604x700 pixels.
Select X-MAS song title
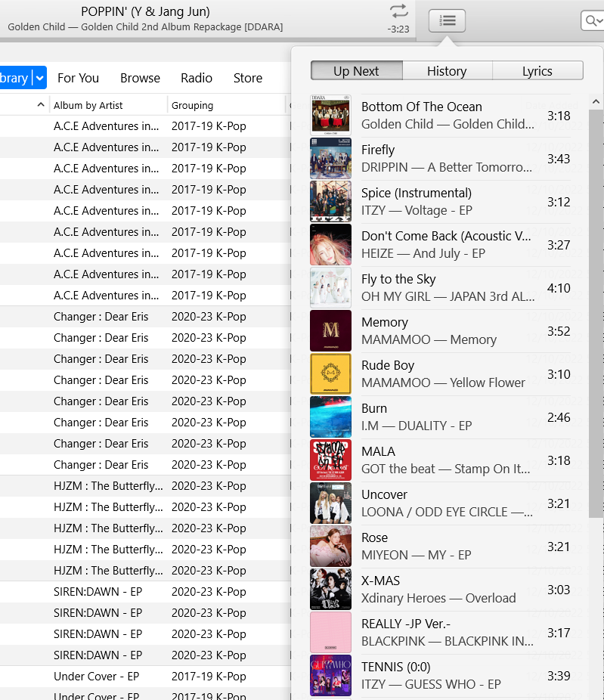click(380, 581)
